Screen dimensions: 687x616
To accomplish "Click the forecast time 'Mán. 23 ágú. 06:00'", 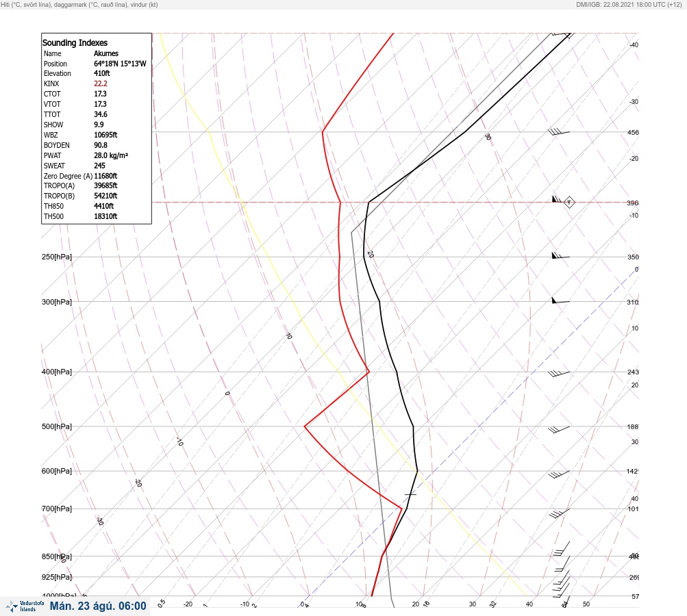I will (98, 606).
